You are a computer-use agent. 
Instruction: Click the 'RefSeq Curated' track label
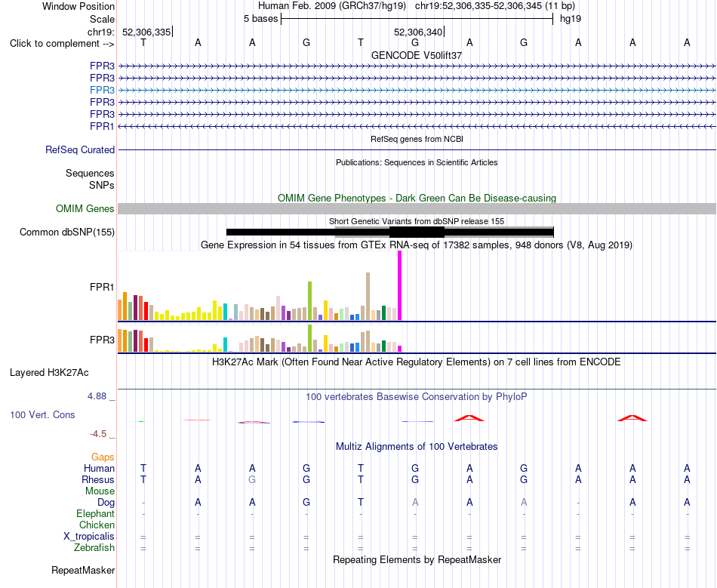point(80,150)
